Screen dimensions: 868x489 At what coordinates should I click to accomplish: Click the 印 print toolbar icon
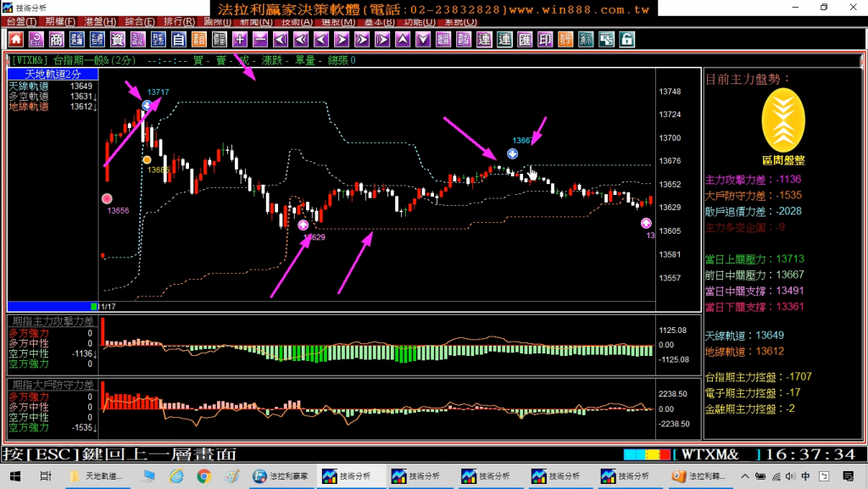[x=545, y=39]
